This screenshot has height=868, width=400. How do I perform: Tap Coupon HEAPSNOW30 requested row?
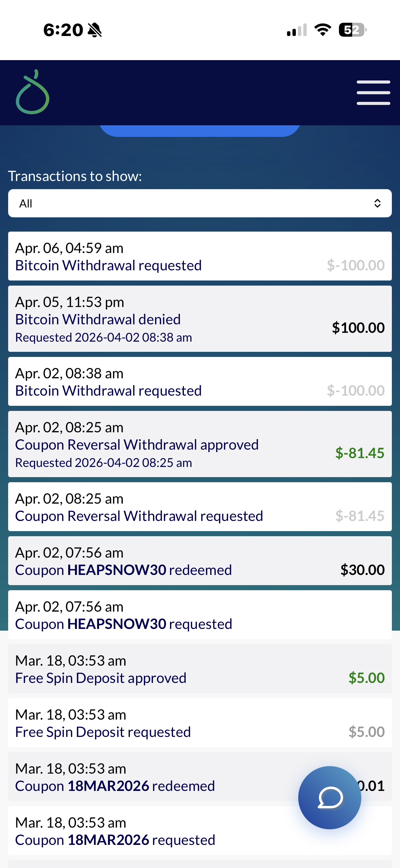click(200, 615)
